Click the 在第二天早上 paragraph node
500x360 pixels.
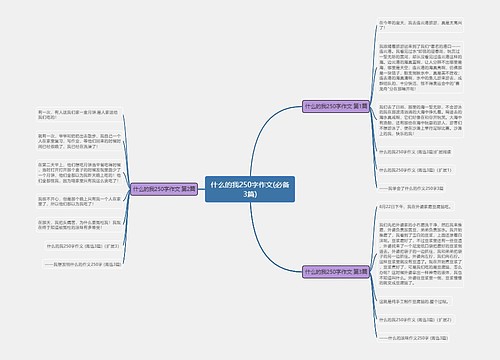point(79,173)
